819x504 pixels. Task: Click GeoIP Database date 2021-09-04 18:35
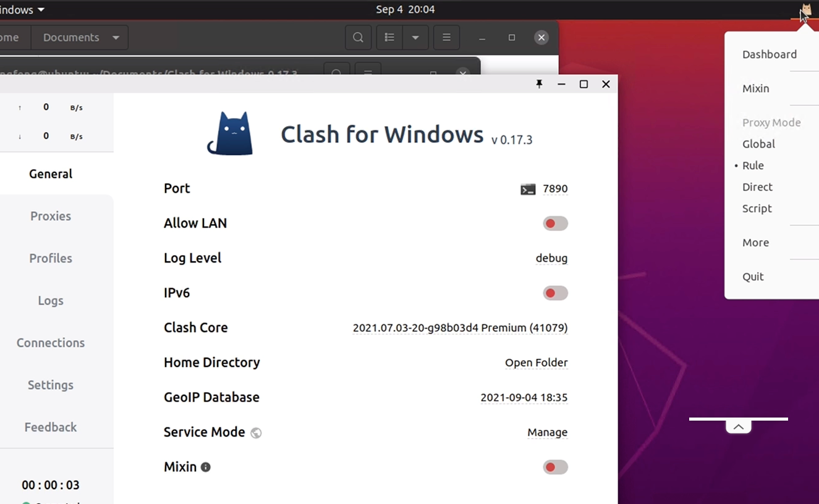pyautogui.click(x=524, y=398)
